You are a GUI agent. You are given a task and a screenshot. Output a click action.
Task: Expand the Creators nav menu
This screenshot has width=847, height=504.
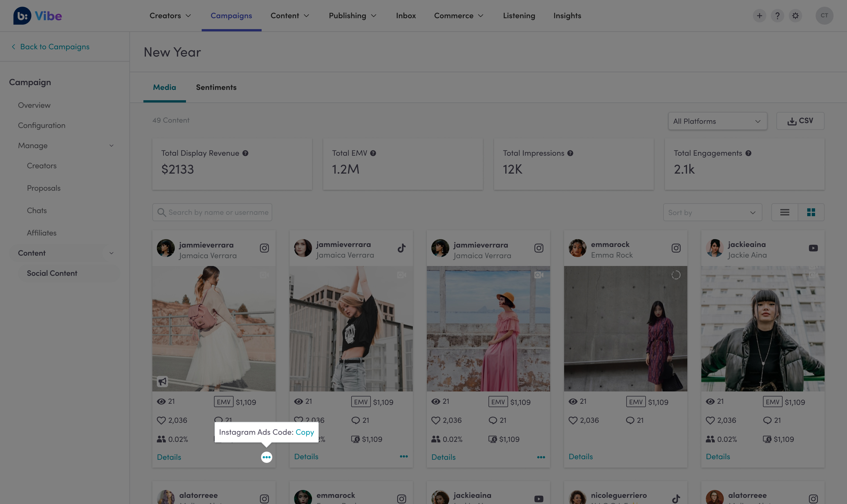[x=170, y=16]
